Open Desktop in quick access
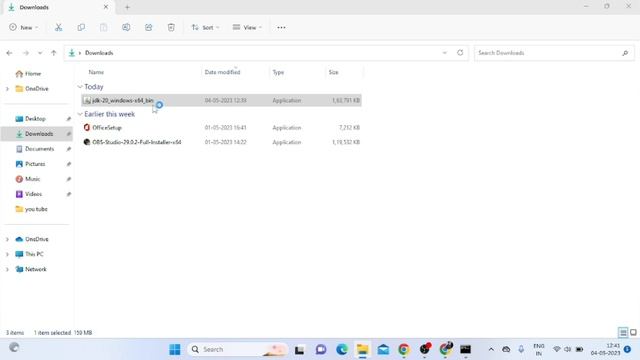The image size is (640, 360). click(35, 119)
